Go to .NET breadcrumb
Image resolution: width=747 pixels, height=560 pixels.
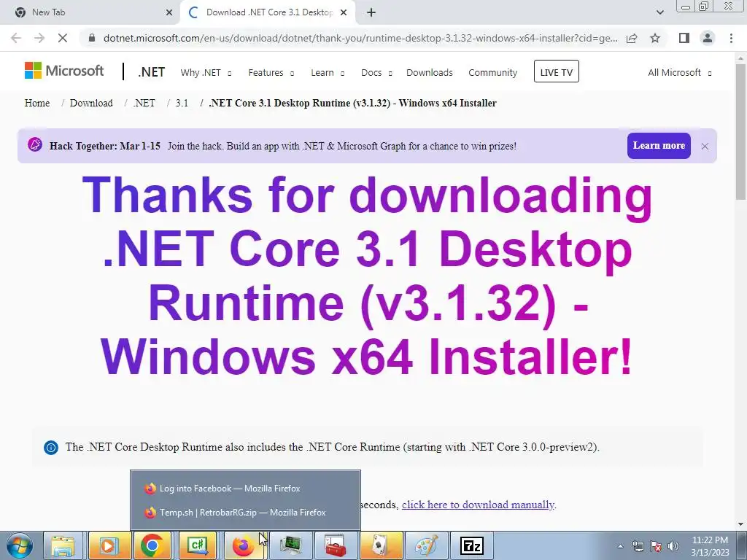144,103
